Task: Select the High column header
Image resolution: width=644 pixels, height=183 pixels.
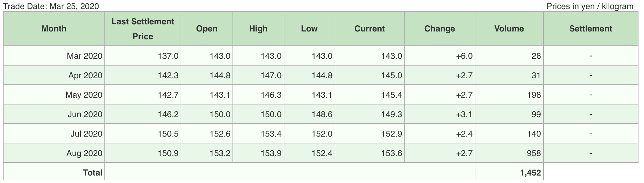Action: 258,29
